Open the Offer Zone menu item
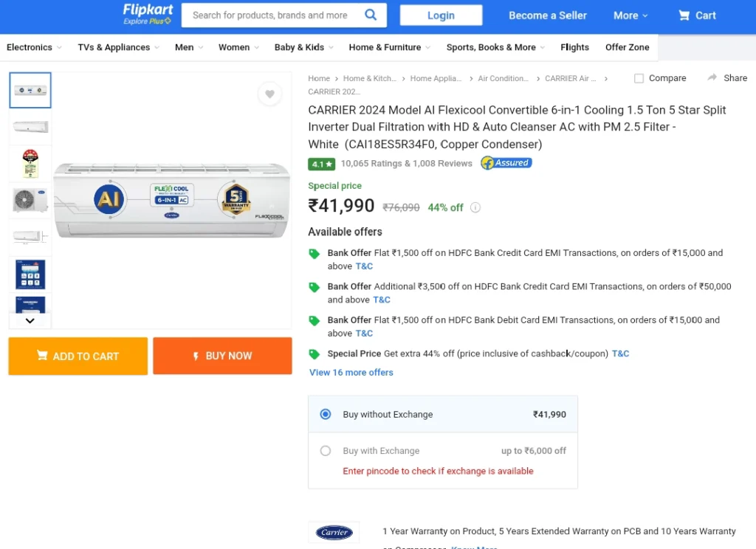Viewport: 756px width, 549px height. click(x=627, y=47)
